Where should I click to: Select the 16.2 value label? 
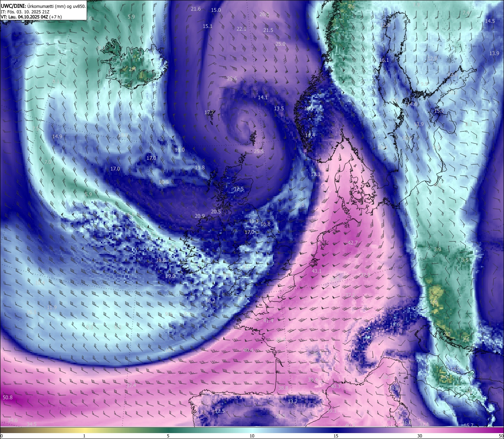pos(210,301)
